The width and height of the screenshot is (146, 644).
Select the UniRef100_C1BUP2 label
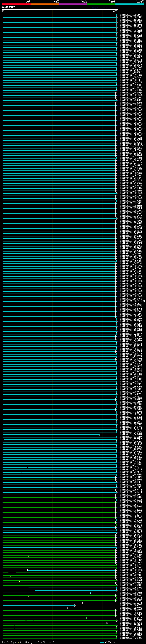(x=131, y=103)
